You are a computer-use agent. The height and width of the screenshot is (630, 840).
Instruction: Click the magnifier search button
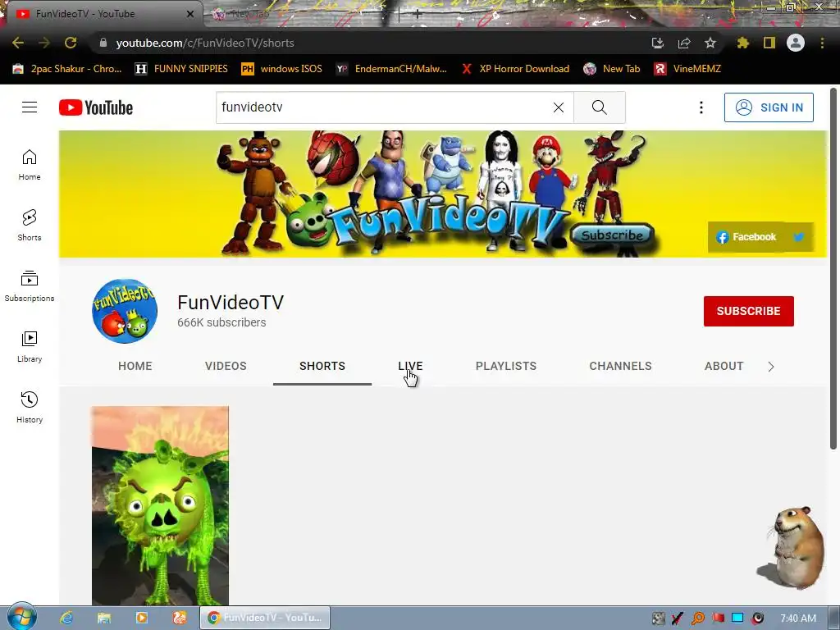click(600, 107)
